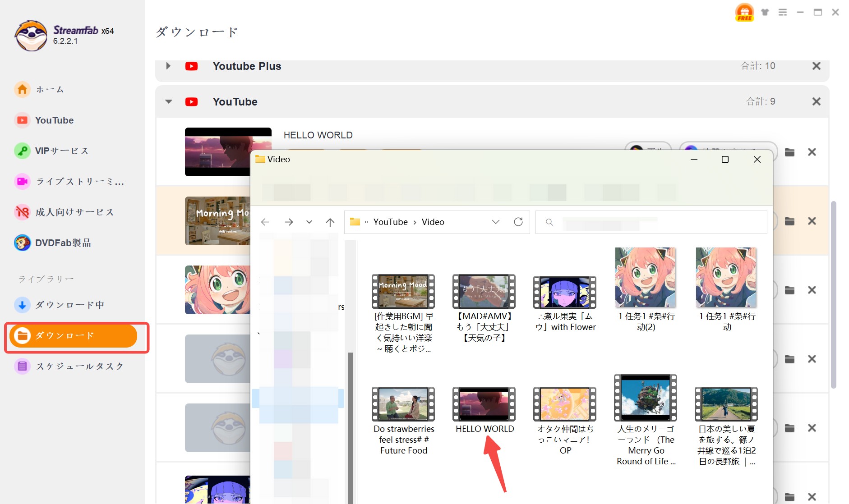Click the FREE gift icon

(x=744, y=13)
